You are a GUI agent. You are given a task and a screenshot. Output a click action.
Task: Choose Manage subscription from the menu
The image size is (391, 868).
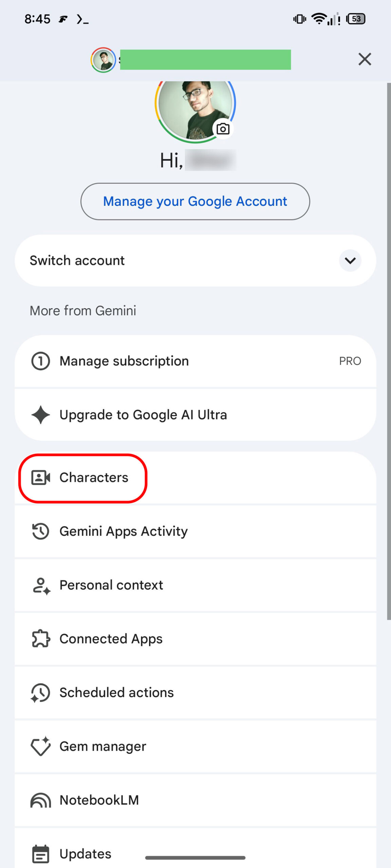[124, 361]
